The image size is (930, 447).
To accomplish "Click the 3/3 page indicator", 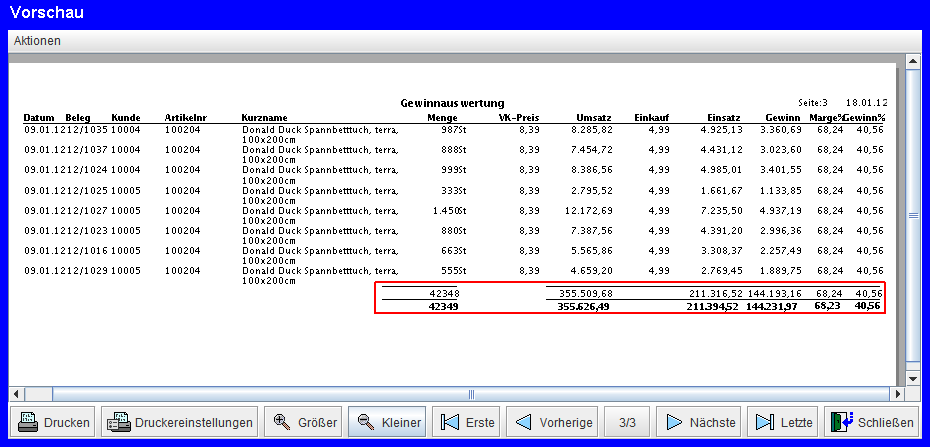I will [627, 423].
